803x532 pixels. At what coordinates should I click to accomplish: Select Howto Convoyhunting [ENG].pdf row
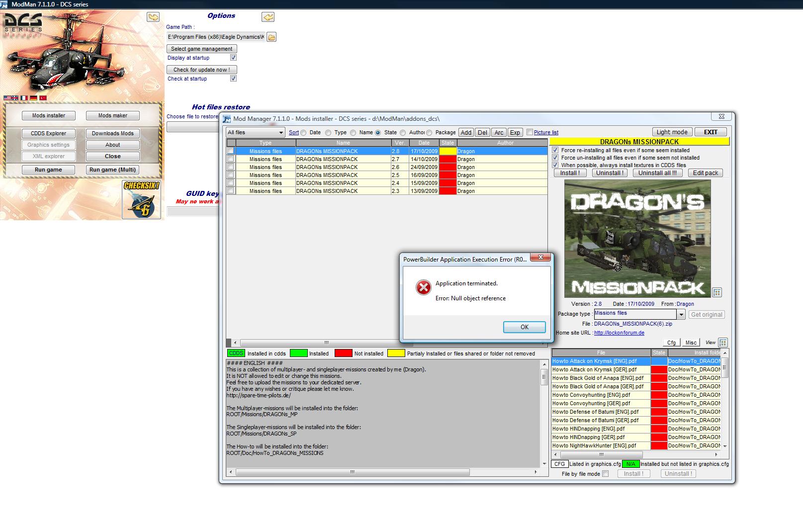coord(635,395)
